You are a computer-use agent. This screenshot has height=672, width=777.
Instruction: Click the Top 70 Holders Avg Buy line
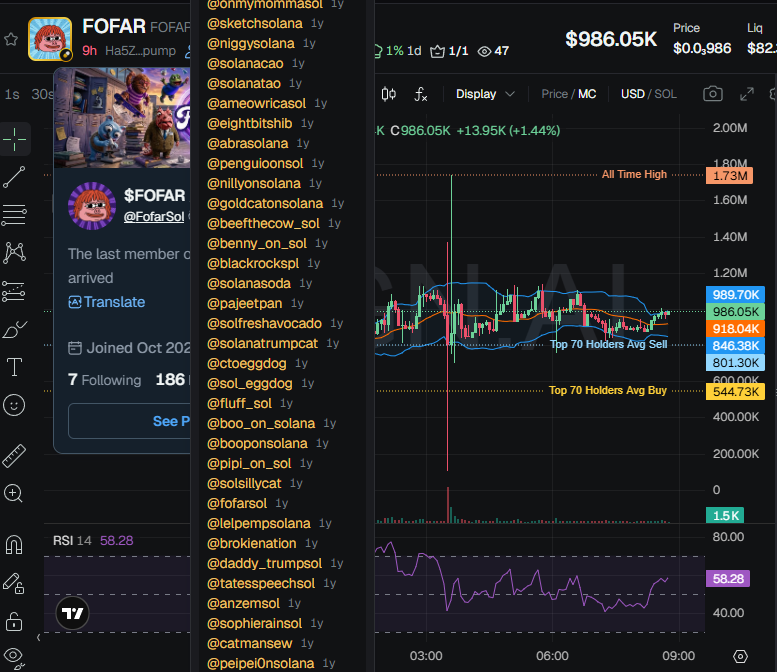pyautogui.click(x=608, y=390)
